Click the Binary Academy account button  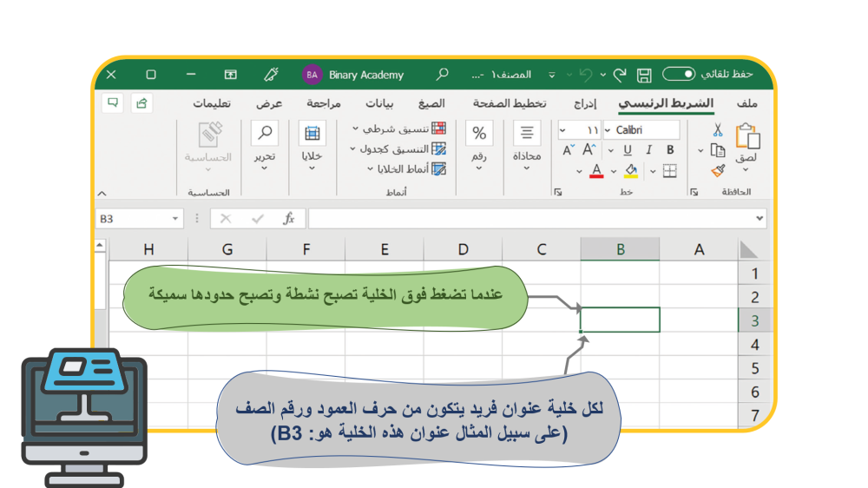coord(354,75)
